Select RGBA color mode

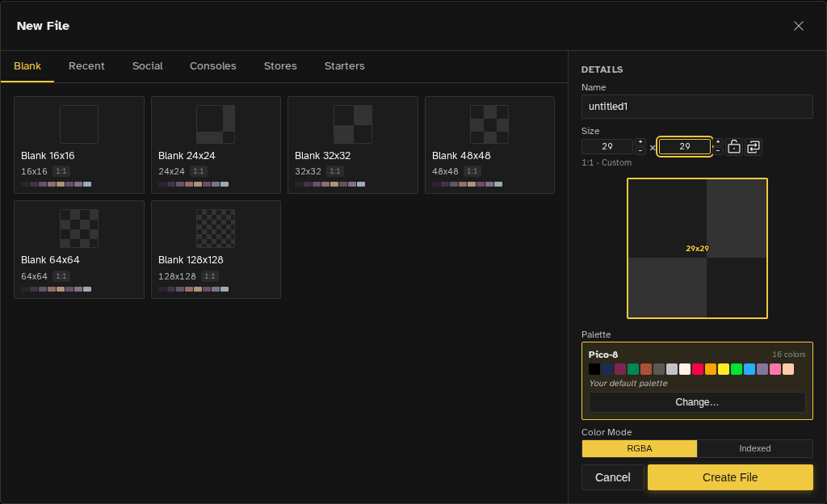(x=640, y=448)
